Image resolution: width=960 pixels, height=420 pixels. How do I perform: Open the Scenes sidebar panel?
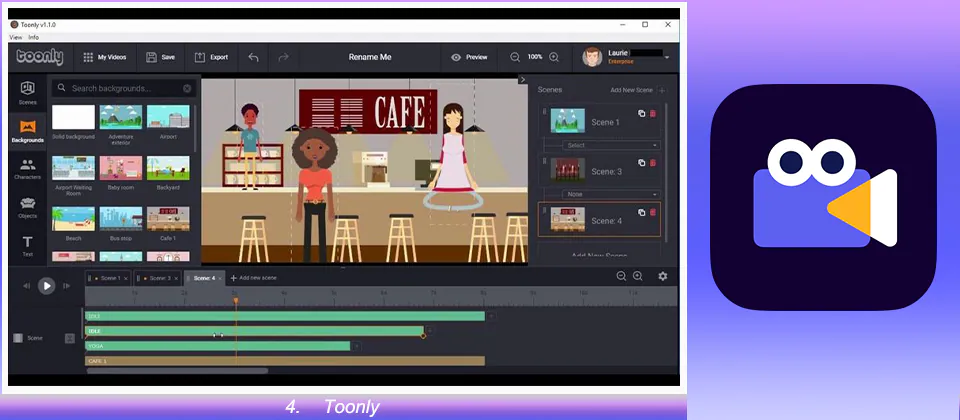pyautogui.click(x=28, y=93)
